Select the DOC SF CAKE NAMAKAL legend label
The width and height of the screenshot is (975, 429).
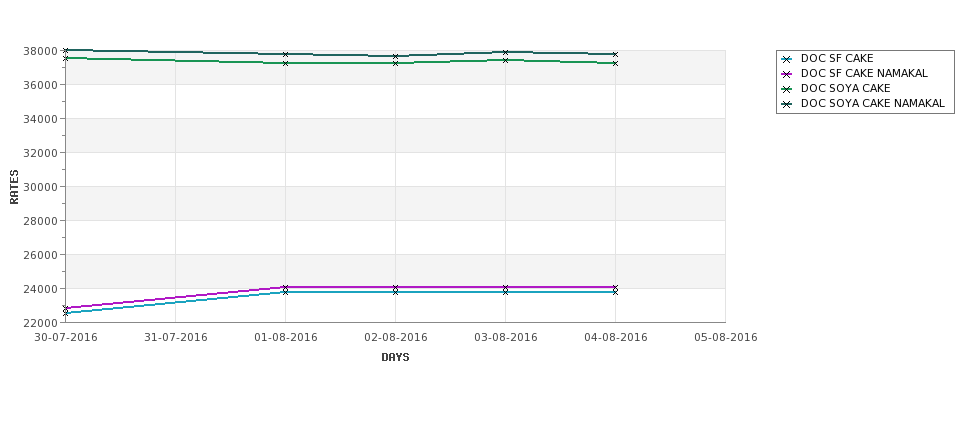[864, 73]
